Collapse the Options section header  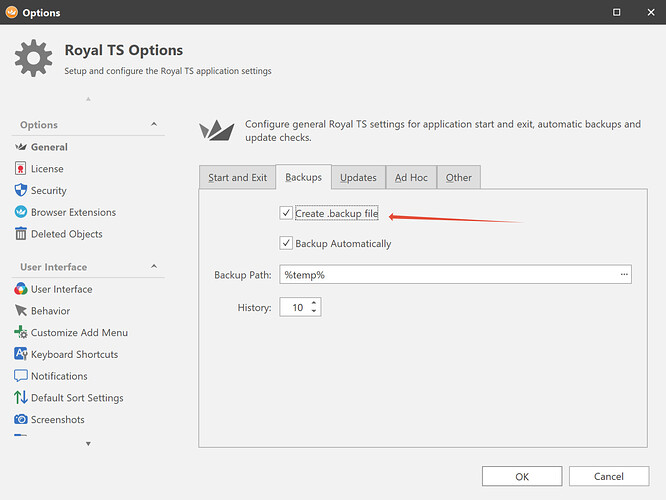(x=154, y=125)
